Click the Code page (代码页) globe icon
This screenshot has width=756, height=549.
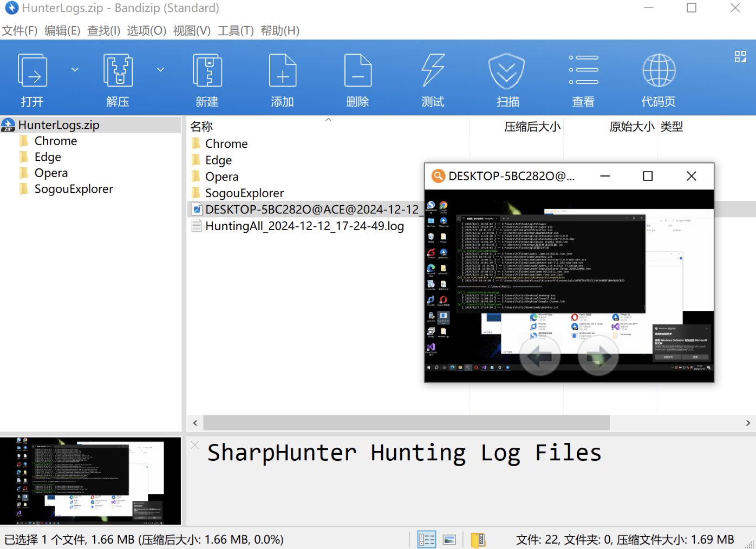[659, 70]
